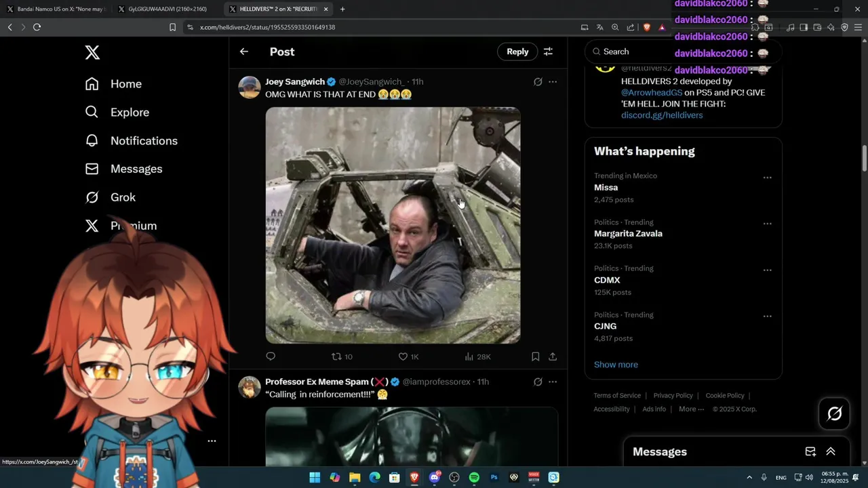The width and height of the screenshot is (868, 488).
Task: Open Grok from the sidebar
Action: coord(110,197)
